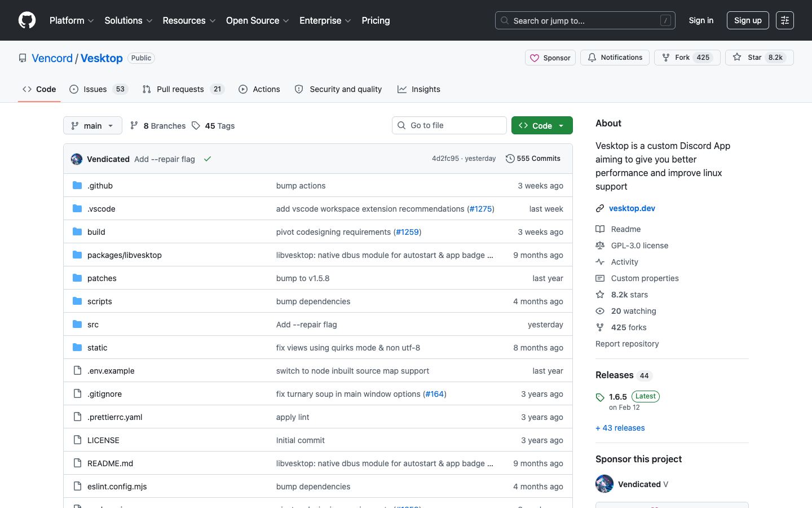Select the Code tab
812x508 pixels.
[39, 89]
